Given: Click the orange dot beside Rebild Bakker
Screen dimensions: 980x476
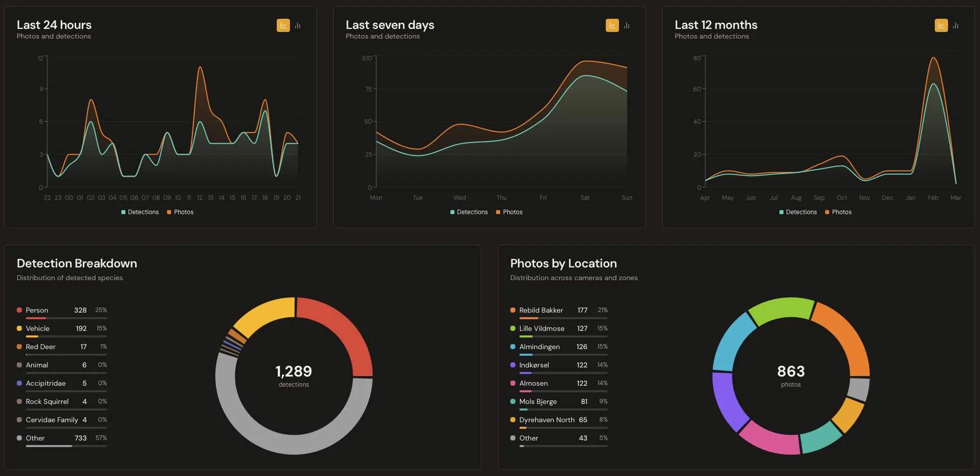Looking at the screenshot, I should (512, 310).
